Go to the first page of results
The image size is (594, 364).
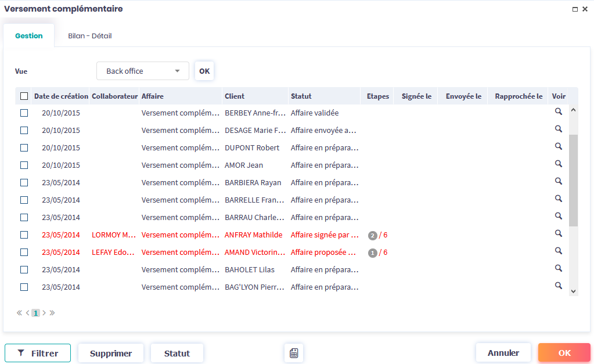[x=19, y=313]
